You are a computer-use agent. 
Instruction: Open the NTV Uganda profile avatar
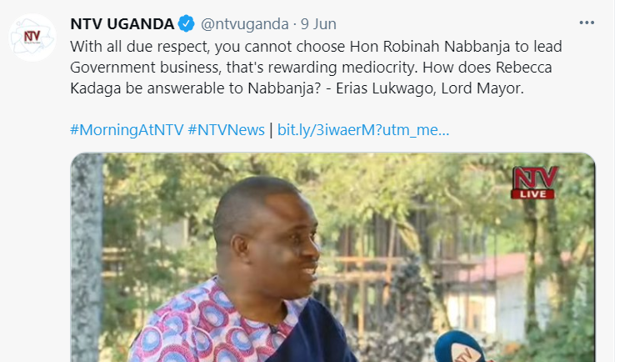[32, 37]
